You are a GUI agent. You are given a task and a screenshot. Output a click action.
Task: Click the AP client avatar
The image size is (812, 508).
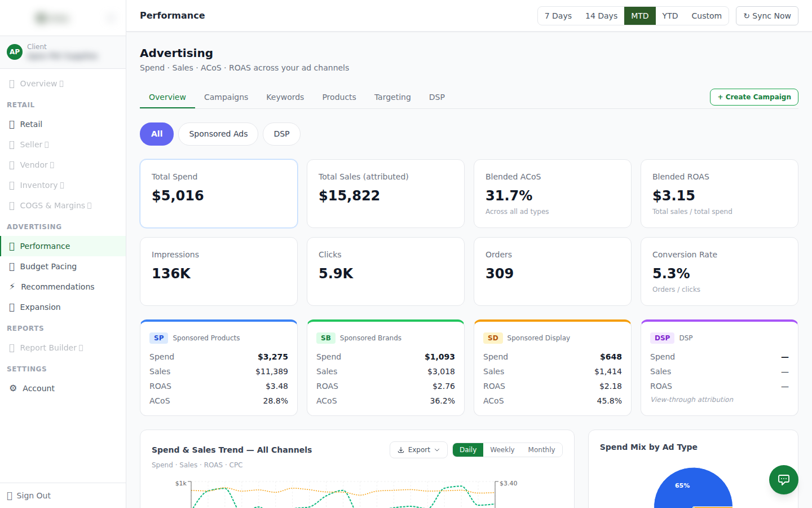click(15, 52)
